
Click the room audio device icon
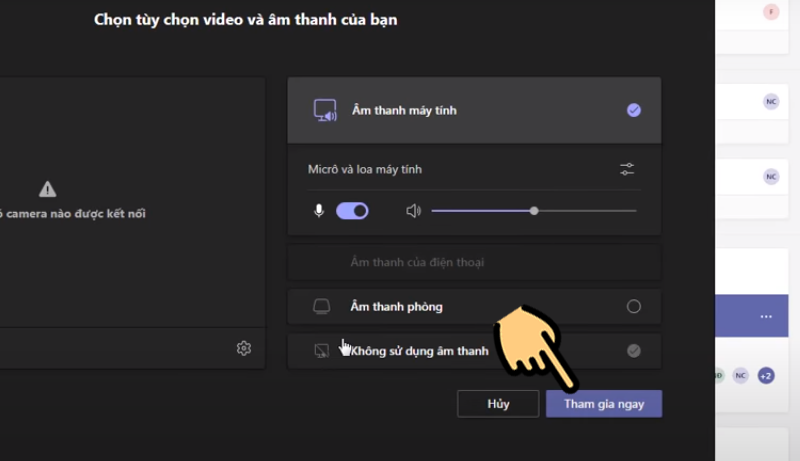321,306
